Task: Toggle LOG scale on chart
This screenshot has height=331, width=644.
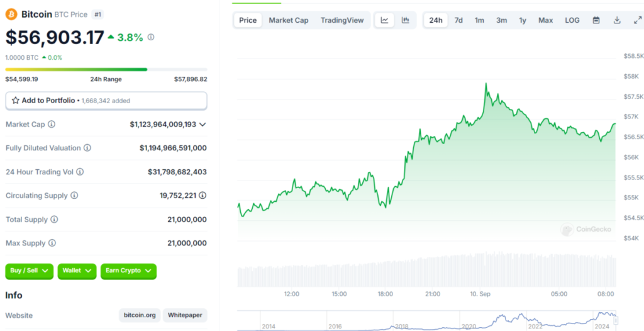Action: pos(572,20)
